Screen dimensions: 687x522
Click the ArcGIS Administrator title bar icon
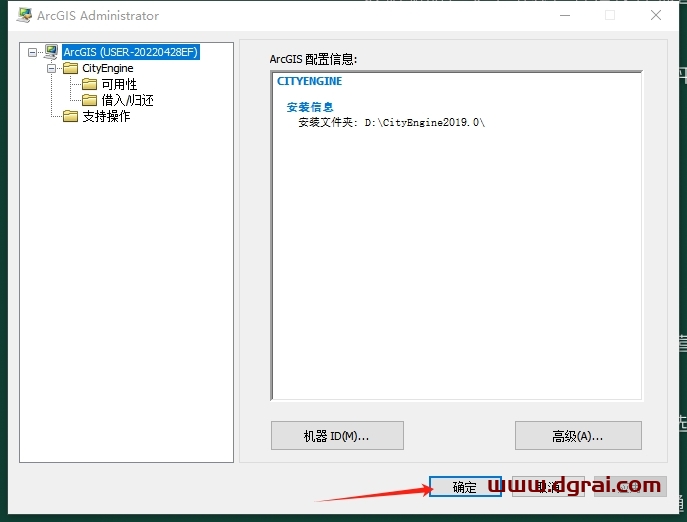click(24, 15)
